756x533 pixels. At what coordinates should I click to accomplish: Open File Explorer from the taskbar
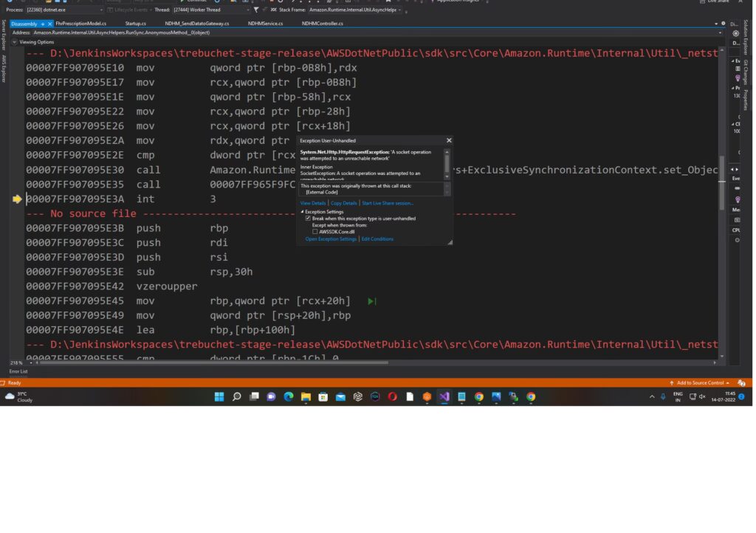pyautogui.click(x=306, y=396)
